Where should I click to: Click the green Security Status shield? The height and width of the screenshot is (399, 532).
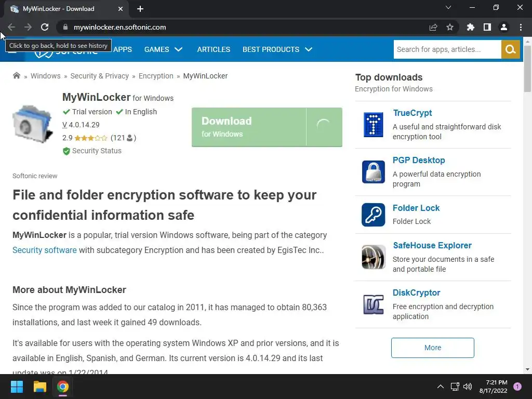(x=66, y=151)
